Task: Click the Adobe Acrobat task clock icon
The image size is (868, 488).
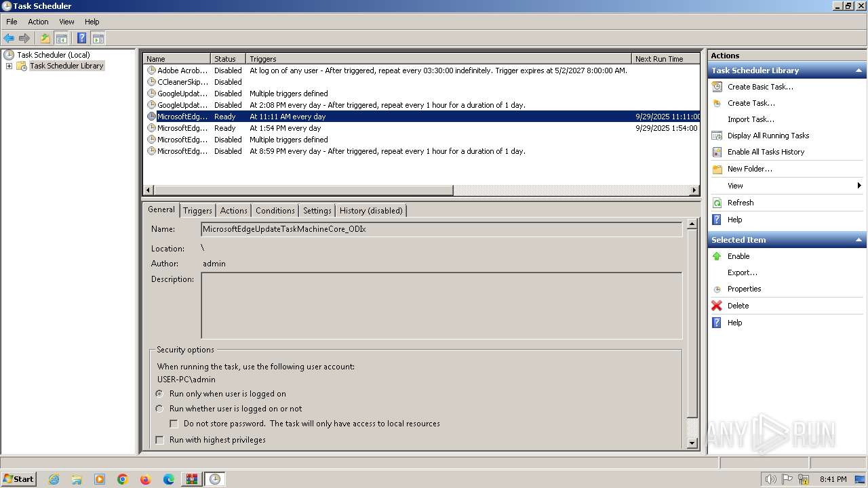Action: [x=151, y=70]
